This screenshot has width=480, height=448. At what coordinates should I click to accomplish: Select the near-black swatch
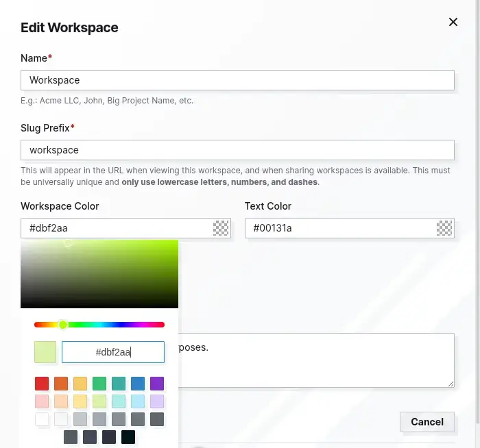(x=128, y=437)
